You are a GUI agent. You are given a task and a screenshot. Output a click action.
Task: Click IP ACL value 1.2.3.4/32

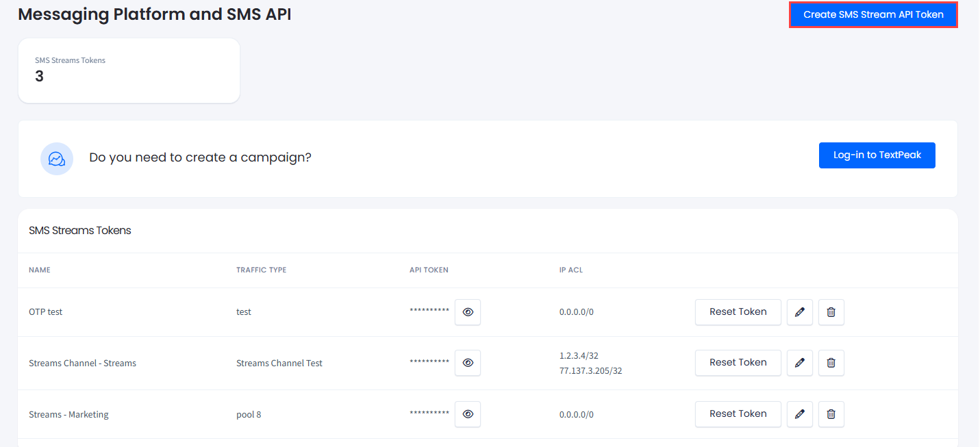(579, 356)
